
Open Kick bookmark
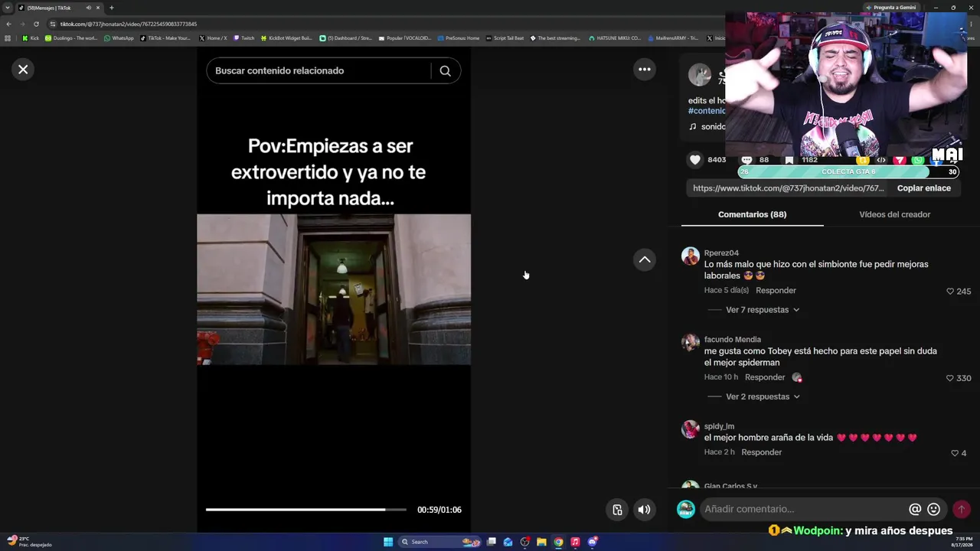pos(31,38)
